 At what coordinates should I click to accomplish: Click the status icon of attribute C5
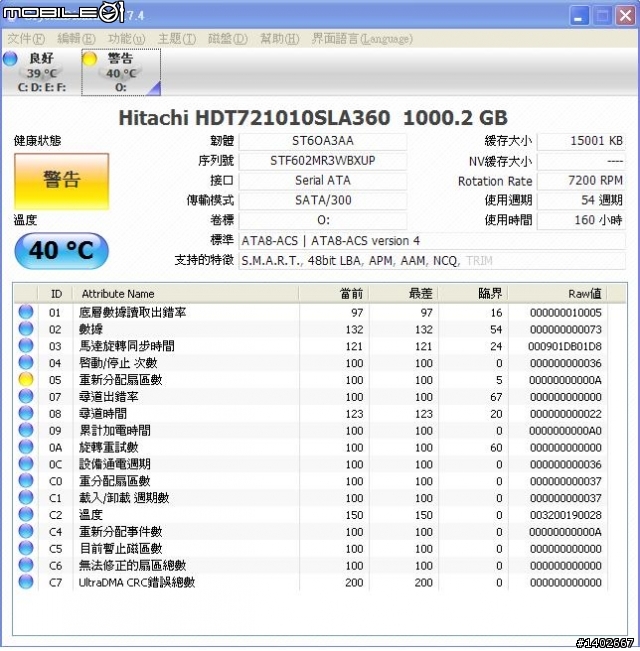(x=26, y=548)
